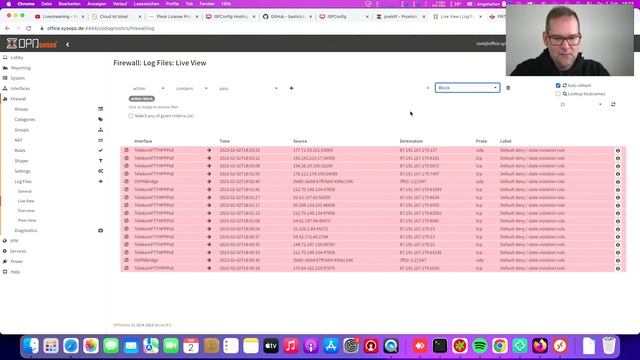The image size is (640, 360).
Task: Open the info icon of the first log row
Action: [x=618, y=151]
